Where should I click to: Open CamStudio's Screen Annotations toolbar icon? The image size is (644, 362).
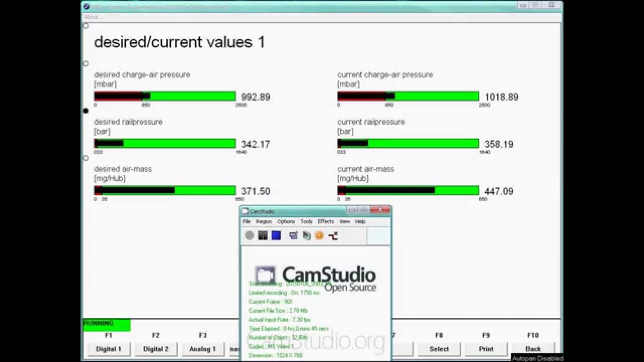tap(306, 235)
